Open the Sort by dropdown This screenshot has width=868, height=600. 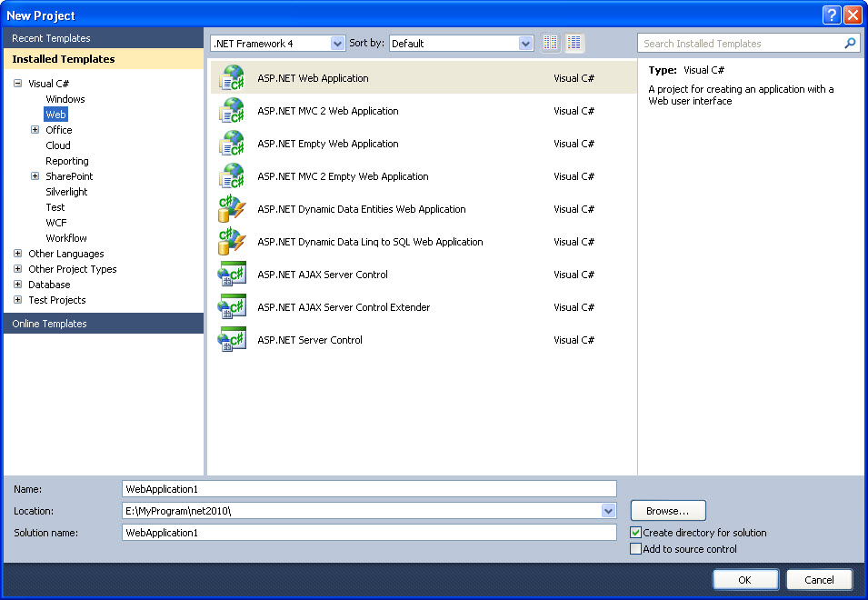pyautogui.click(x=525, y=43)
